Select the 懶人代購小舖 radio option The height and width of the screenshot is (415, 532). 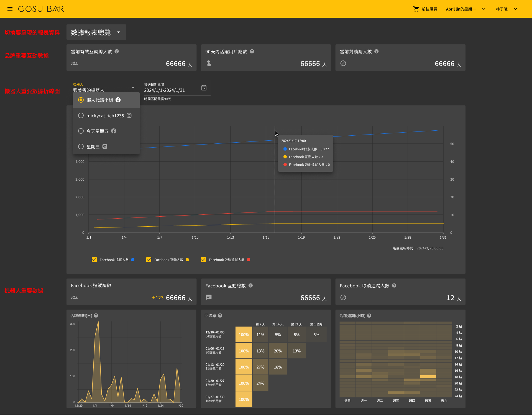(81, 100)
